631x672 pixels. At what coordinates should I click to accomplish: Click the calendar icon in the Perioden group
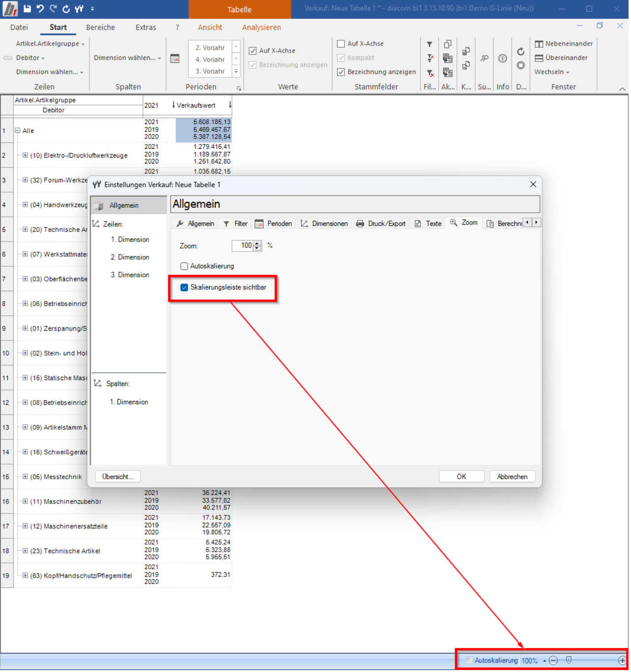point(175,58)
